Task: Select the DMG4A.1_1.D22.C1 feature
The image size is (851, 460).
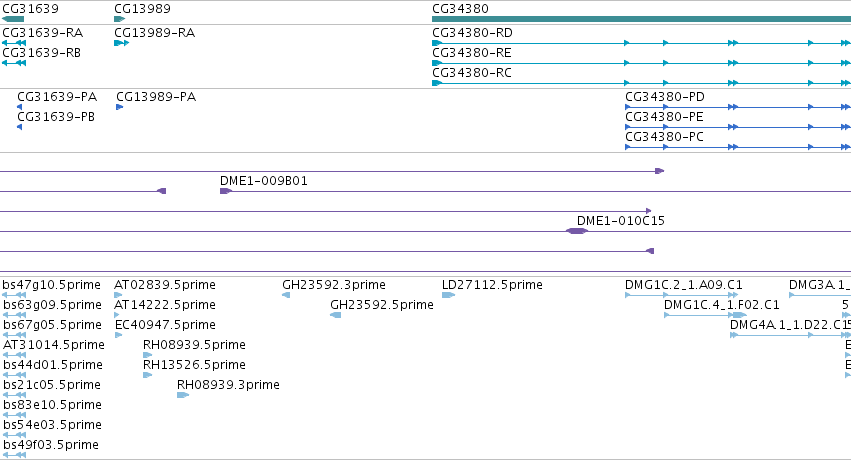Action: point(790,335)
